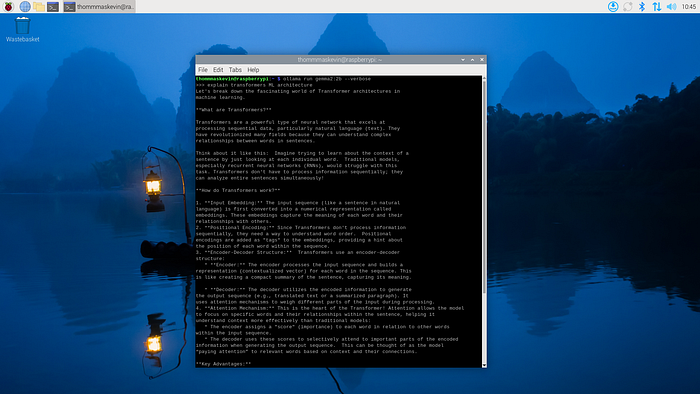
Task: Open the Bluetooth tray menu
Action: (642, 6)
